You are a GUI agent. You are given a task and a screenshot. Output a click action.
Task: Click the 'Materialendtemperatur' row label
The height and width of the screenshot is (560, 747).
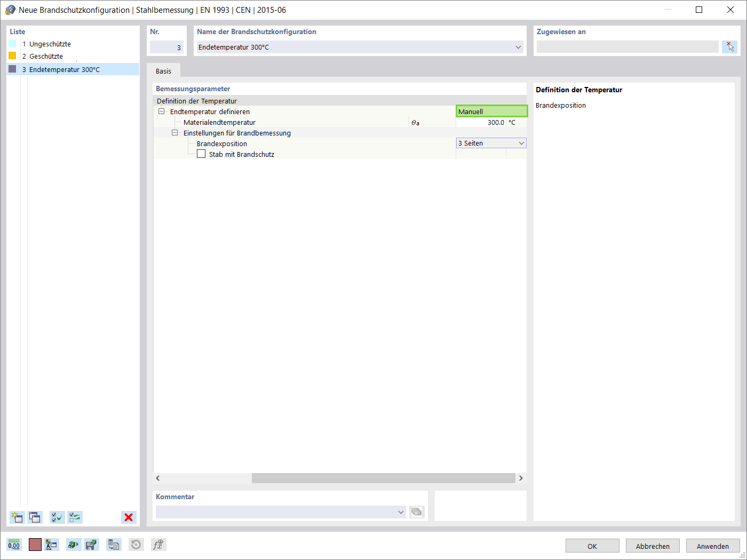[219, 122]
